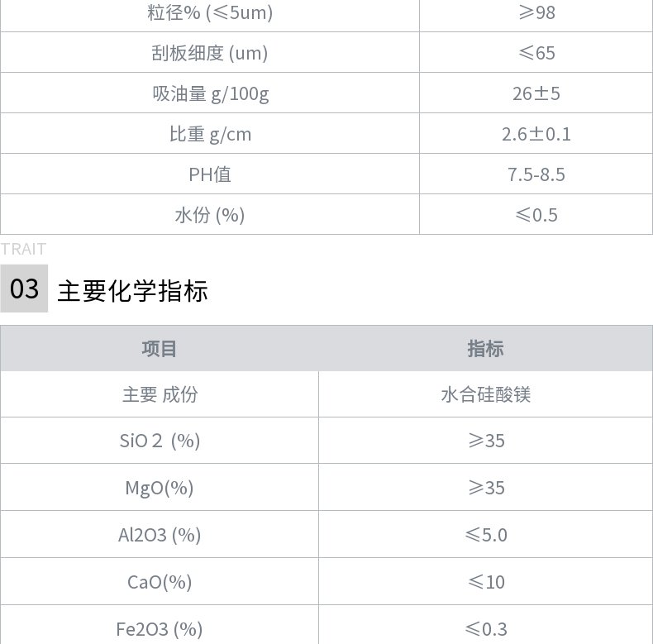Image resolution: width=653 pixels, height=644 pixels.
Task: Click the SiO 2 (%) row label
Action: click(160, 441)
